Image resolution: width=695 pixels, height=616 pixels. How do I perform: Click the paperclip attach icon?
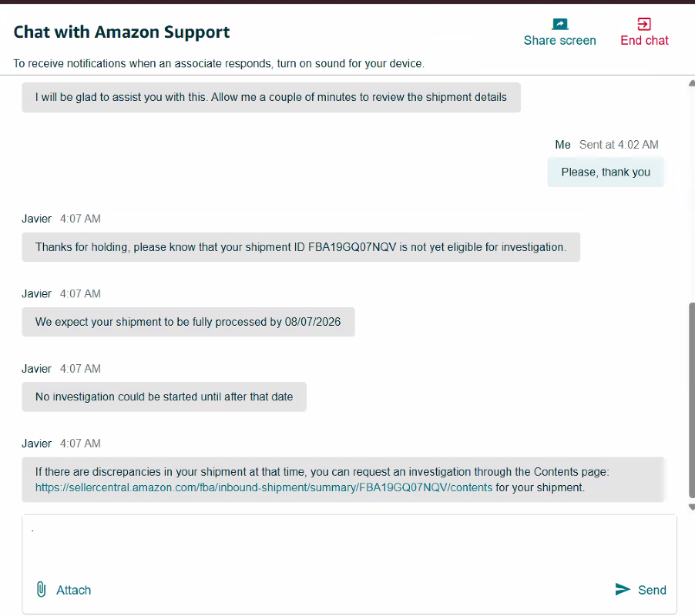point(41,589)
